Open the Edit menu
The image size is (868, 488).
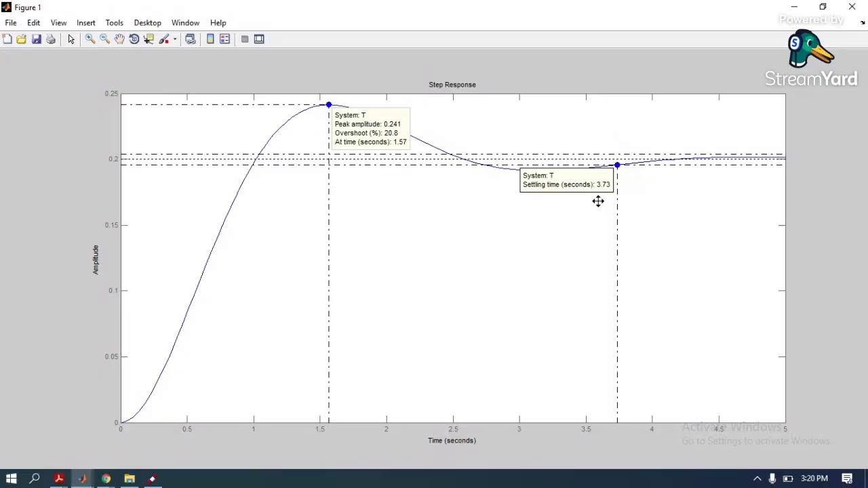click(x=33, y=22)
